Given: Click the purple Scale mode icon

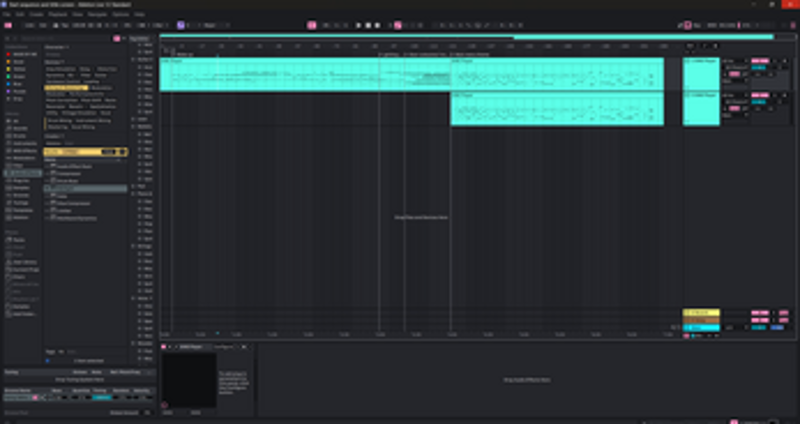Looking at the screenshot, I should point(181,25).
